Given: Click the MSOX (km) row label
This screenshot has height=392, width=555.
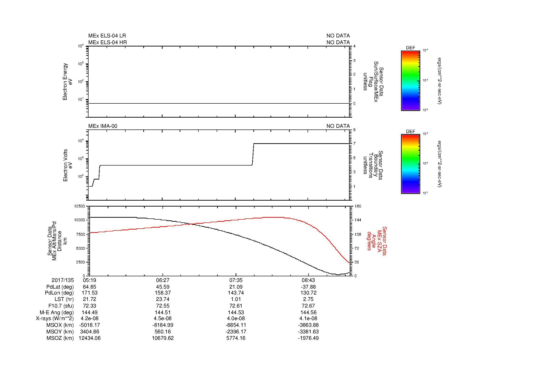Looking at the screenshot, I should [60, 325].
